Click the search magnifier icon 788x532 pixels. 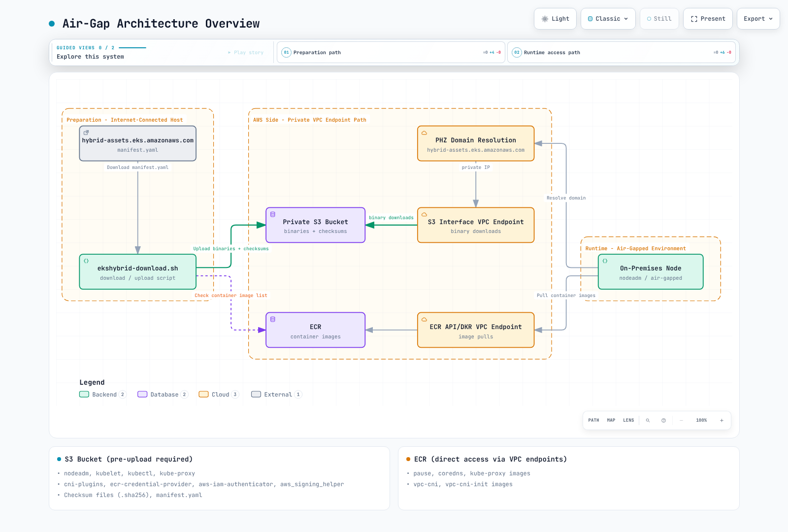(x=648, y=420)
